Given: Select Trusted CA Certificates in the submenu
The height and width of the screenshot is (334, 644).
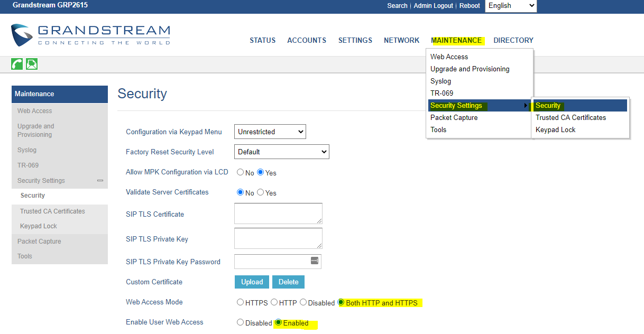Looking at the screenshot, I should click(571, 118).
